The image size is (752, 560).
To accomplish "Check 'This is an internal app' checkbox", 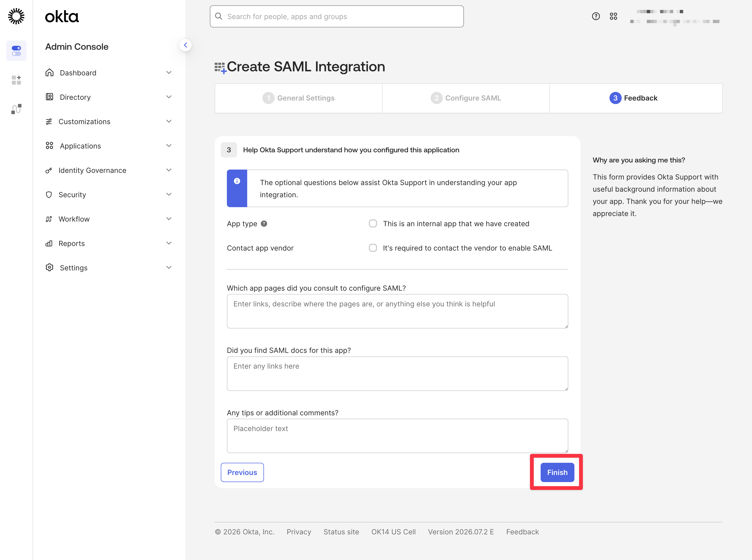I will click(x=373, y=223).
